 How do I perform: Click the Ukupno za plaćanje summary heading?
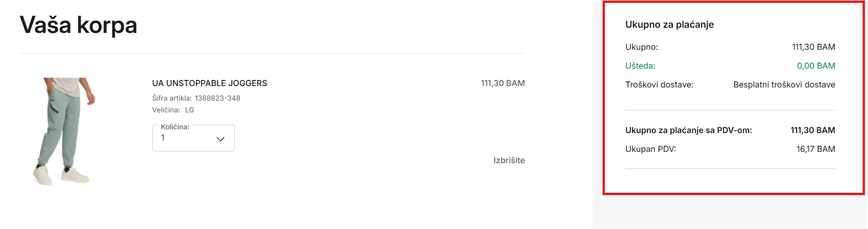point(669,24)
